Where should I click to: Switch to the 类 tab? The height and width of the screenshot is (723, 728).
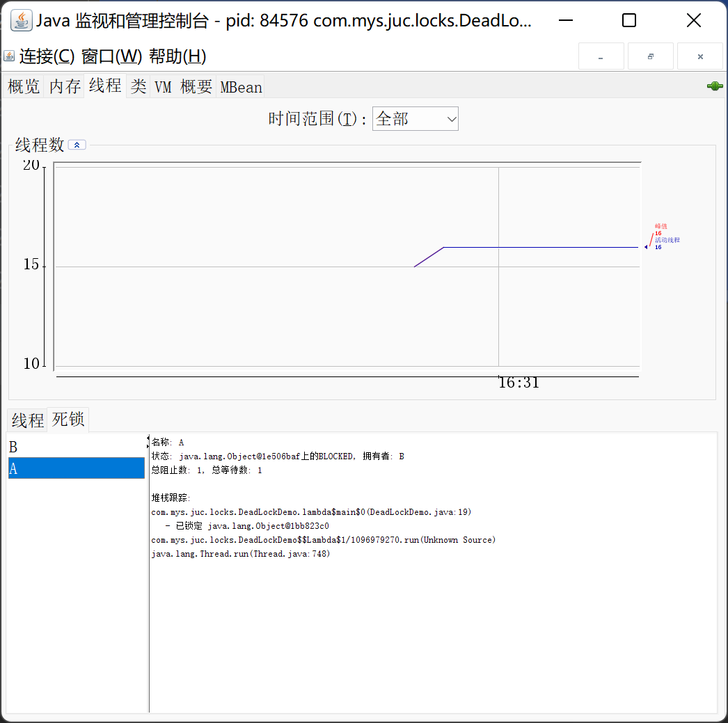point(139,86)
